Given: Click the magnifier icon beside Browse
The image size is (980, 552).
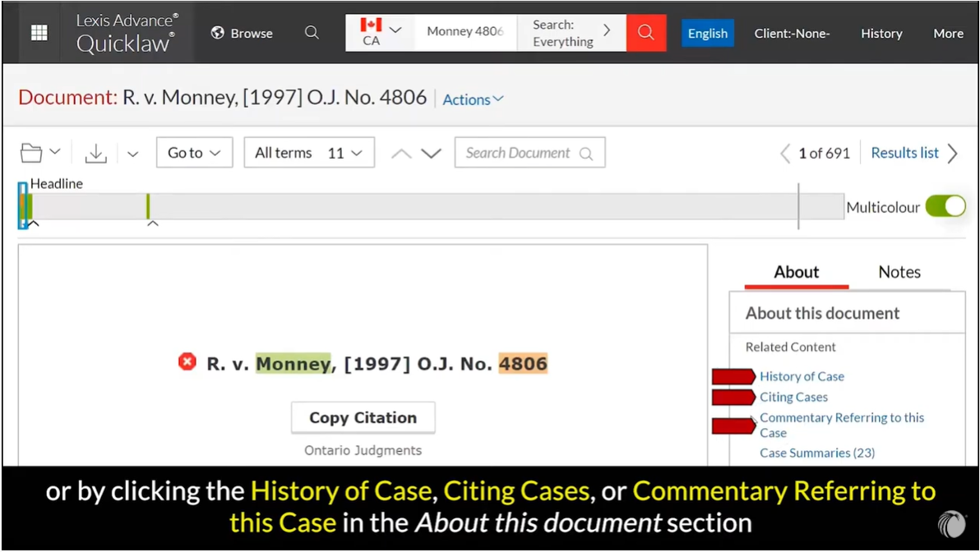Looking at the screenshot, I should pos(312,33).
